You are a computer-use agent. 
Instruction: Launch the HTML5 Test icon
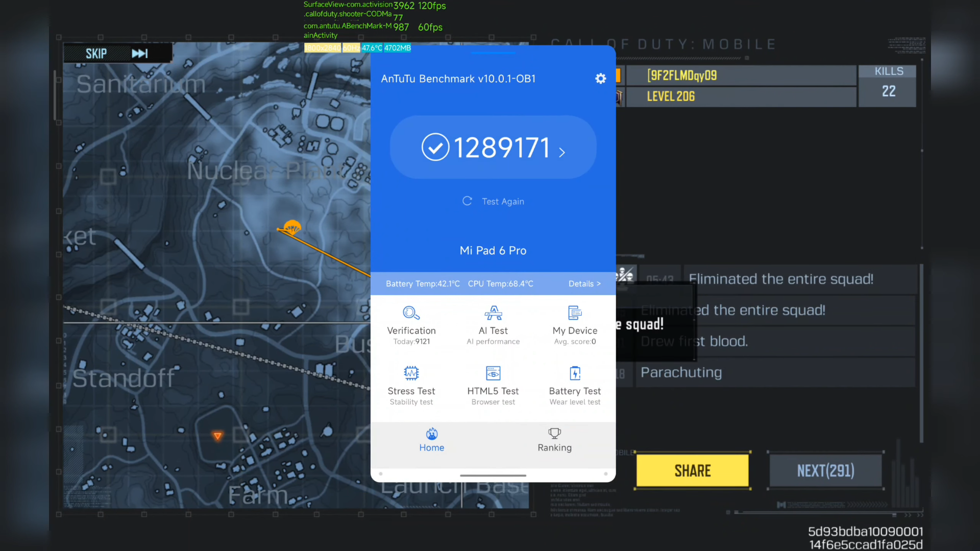click(x=493, y=373)
